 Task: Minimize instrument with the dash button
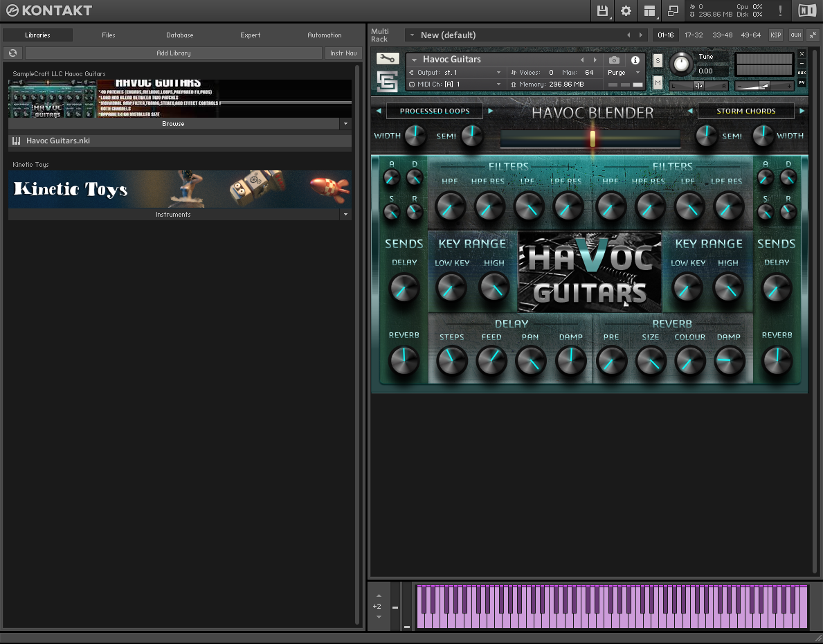point(802,63)
